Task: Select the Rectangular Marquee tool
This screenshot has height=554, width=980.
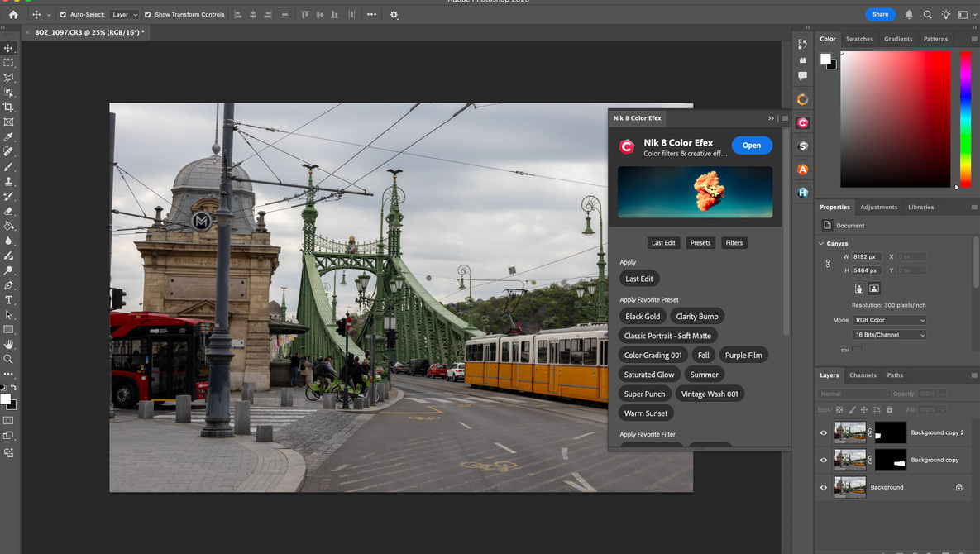Action: [x=9, y=63]
